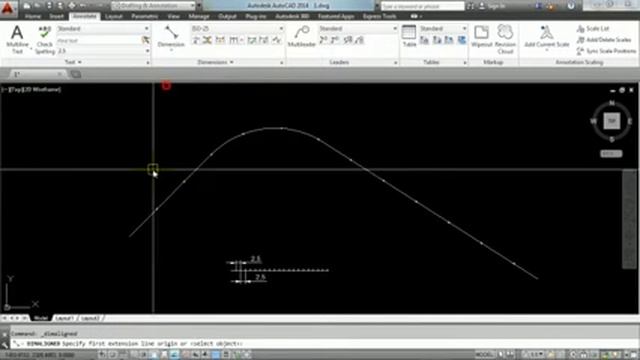
Task: Open the Manage ribbon tab
Action: click(199, 16)
